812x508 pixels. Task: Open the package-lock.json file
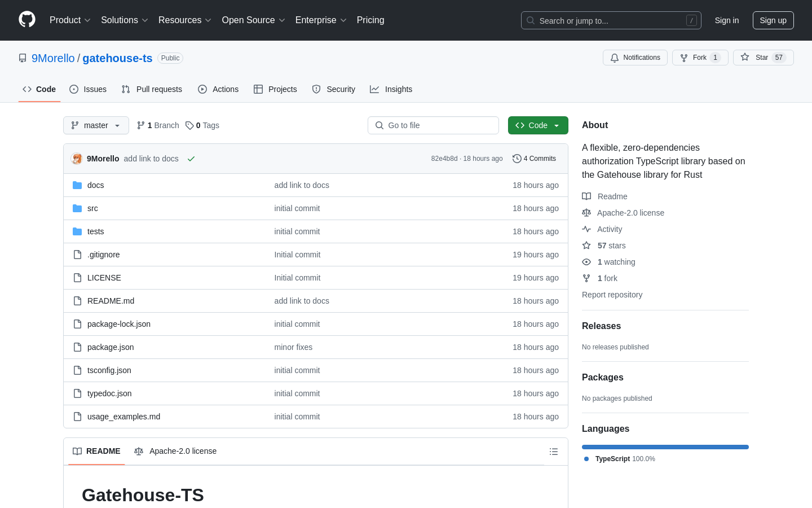tap(119, 324)
